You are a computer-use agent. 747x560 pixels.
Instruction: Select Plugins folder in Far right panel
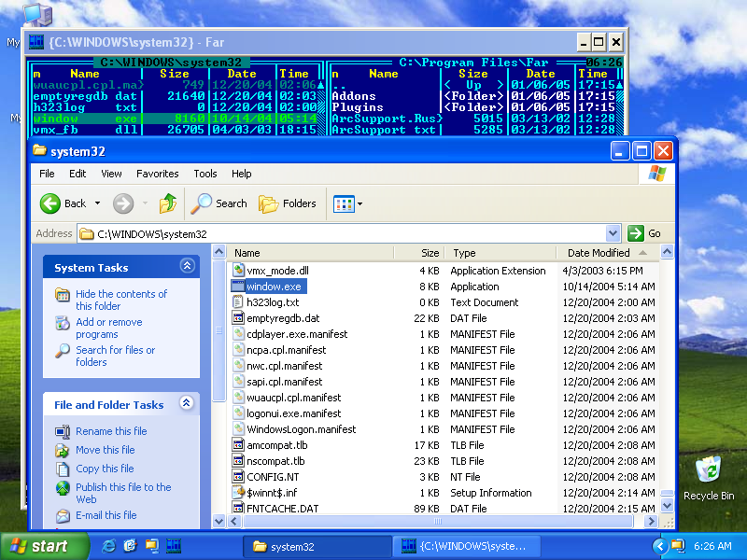point(358,107)
